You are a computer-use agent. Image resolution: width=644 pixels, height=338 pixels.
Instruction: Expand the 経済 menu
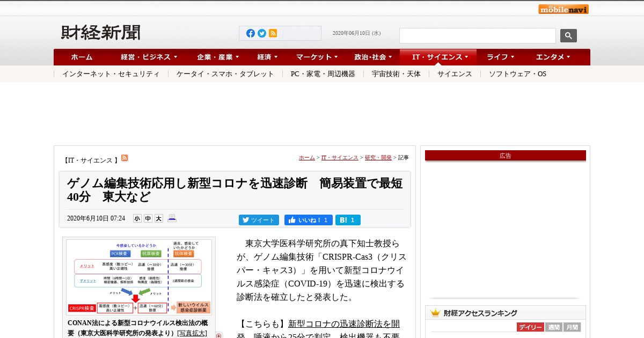click(267, 57)
